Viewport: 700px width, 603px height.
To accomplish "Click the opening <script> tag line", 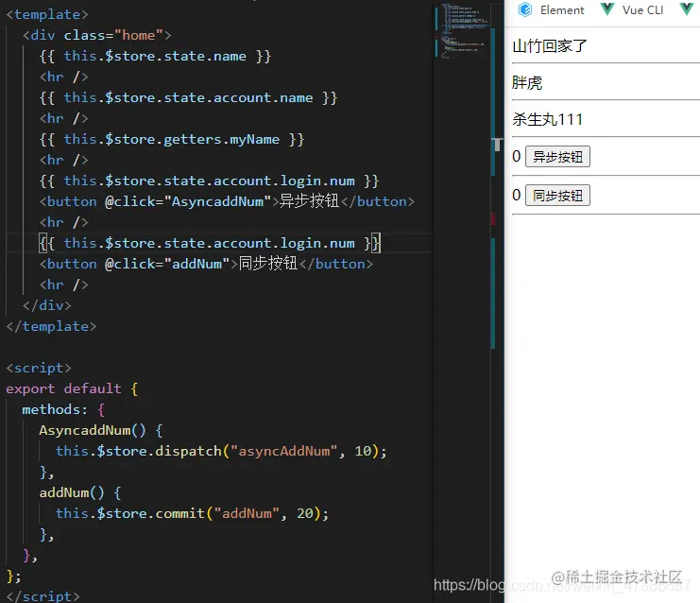I will (39, 368).
